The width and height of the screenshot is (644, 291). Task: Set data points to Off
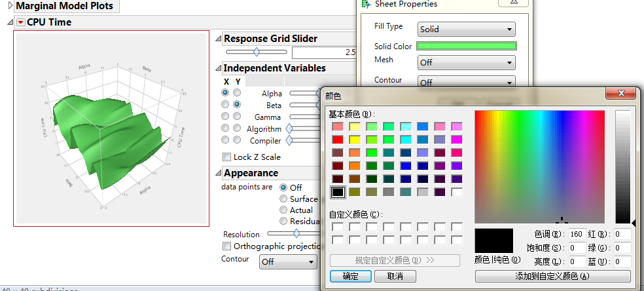coord(283,187)
